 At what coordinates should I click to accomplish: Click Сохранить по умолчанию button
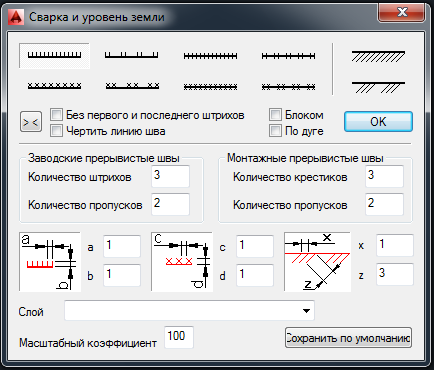(x=348, y=338)
